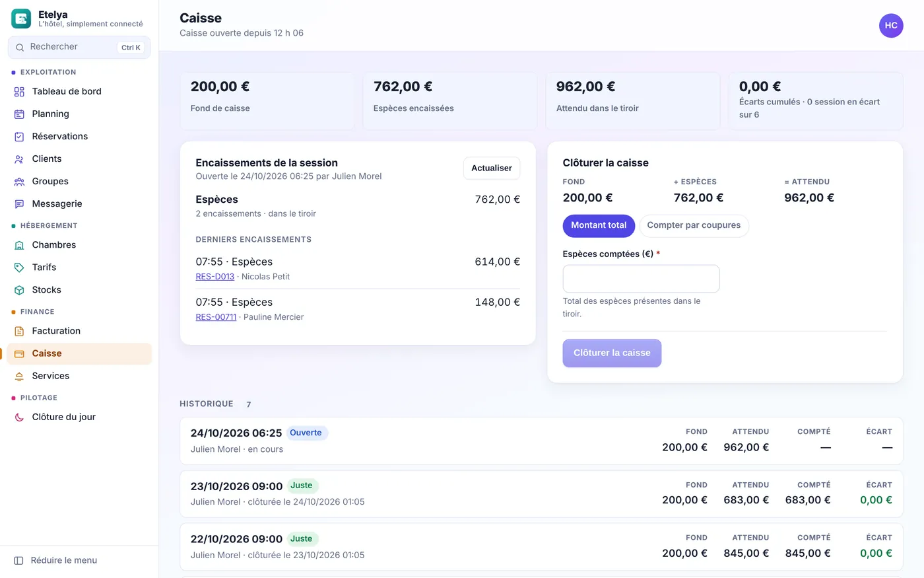This screenshot has width=924, height=578.
Task: Open reservation link RES-00711
Action: click(216, 316)
